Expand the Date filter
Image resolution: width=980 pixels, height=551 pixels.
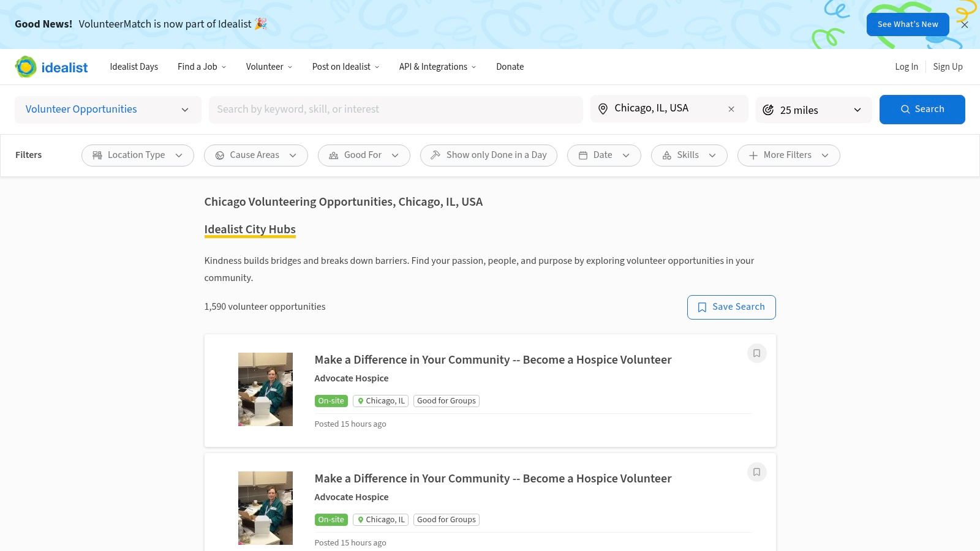(x=604, y=156)
